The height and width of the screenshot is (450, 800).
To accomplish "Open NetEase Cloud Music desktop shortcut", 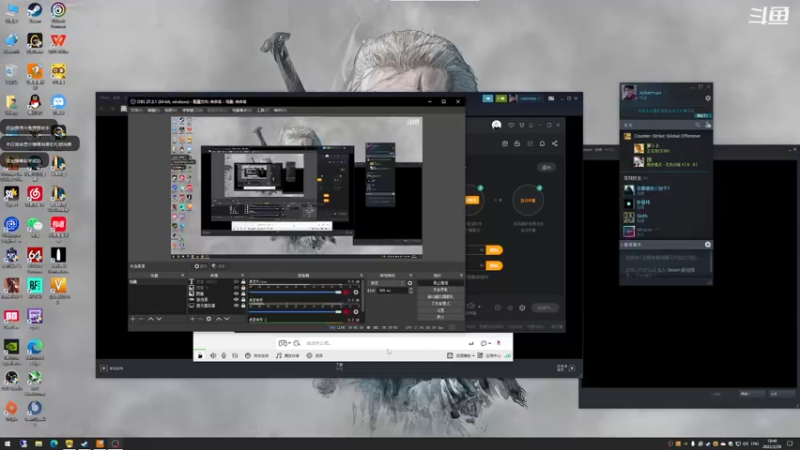I will 35,196.
